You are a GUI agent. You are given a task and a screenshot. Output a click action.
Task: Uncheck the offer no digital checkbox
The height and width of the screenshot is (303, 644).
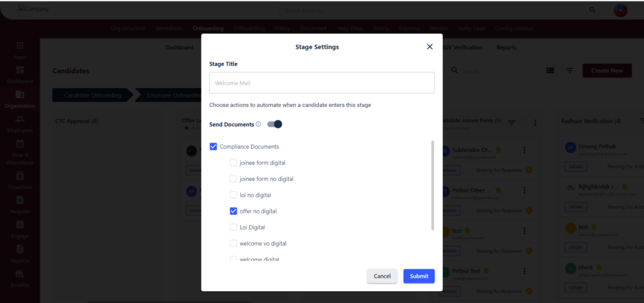233,211
